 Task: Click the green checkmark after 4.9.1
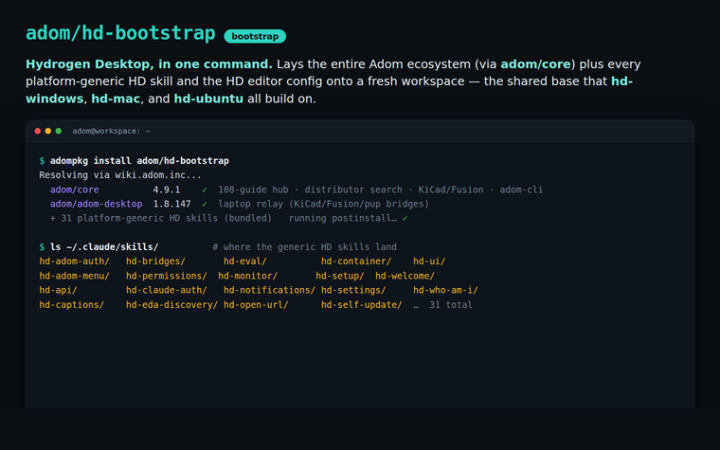click(x=204, y=190)
